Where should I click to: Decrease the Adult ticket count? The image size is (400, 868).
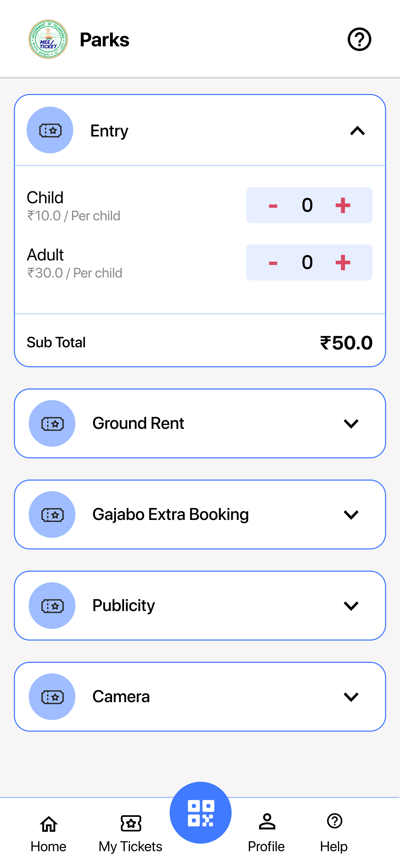tap(273, 262)
